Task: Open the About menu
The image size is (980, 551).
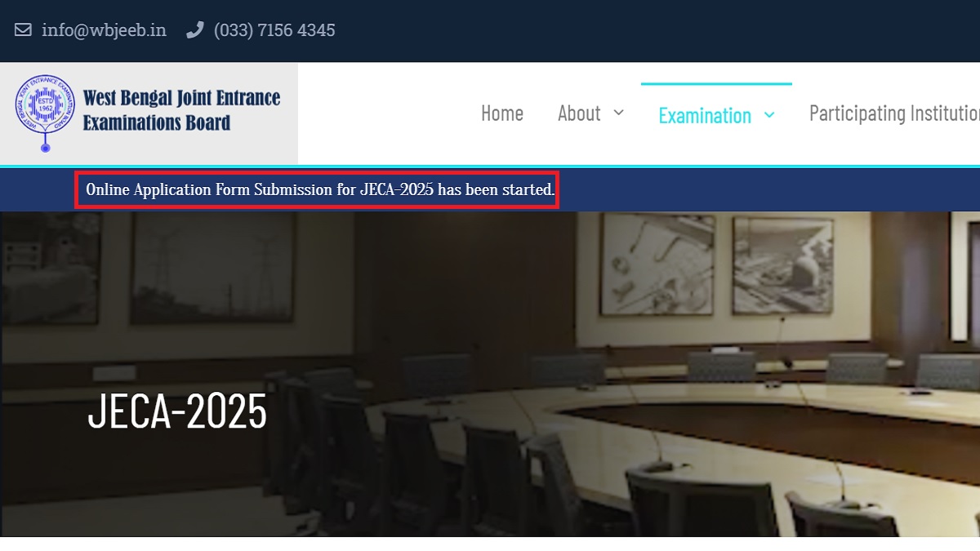Action: tap(579, 113)
